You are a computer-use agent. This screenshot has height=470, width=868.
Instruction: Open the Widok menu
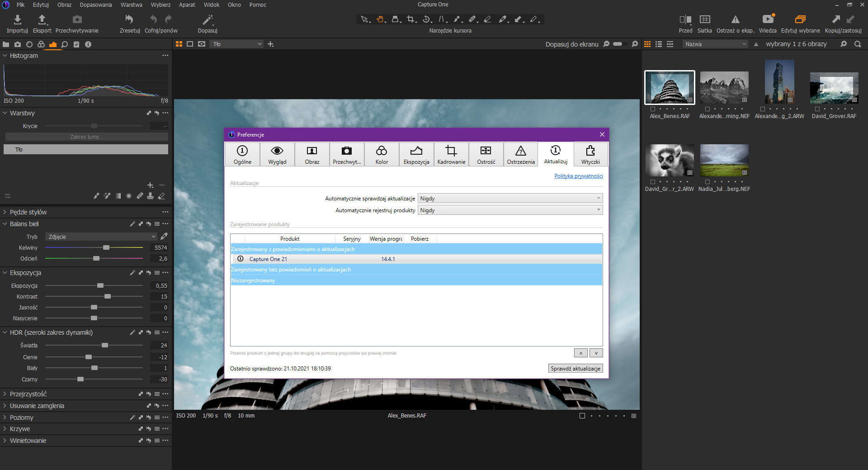coord(212,5)
